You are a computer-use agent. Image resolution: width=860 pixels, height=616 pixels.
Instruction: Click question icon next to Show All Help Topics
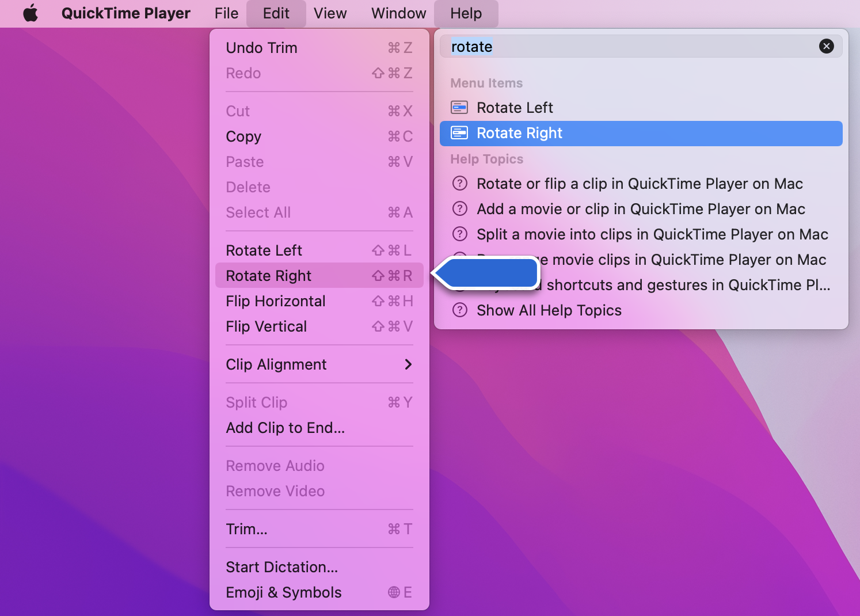[x=460, y=310]
